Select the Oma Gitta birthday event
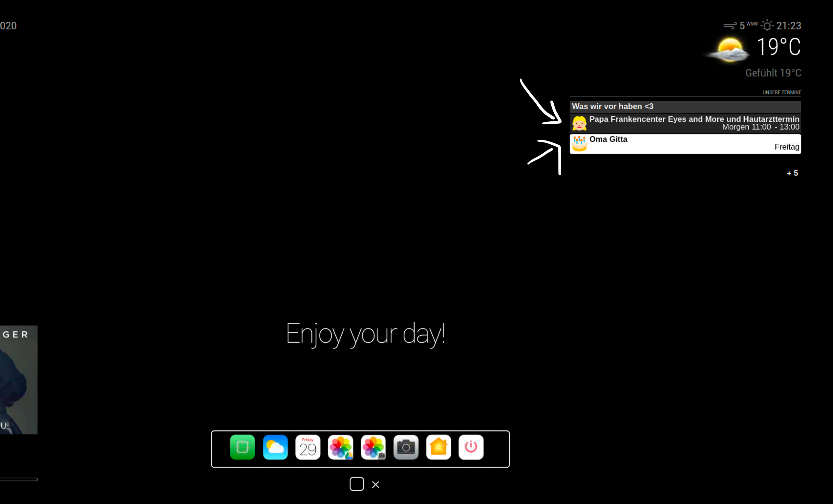Viewport: 833px width, 504px height. [x=685, y=144]
